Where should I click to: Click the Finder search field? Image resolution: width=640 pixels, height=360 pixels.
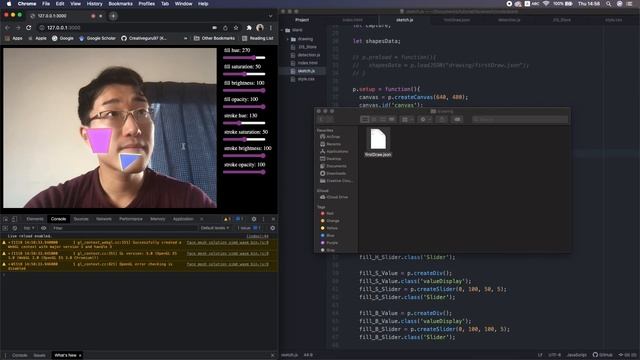point(520,119)
